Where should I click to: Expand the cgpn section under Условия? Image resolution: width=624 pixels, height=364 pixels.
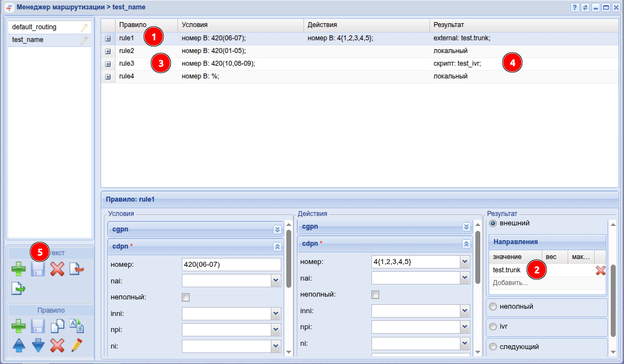coord(277,229)
